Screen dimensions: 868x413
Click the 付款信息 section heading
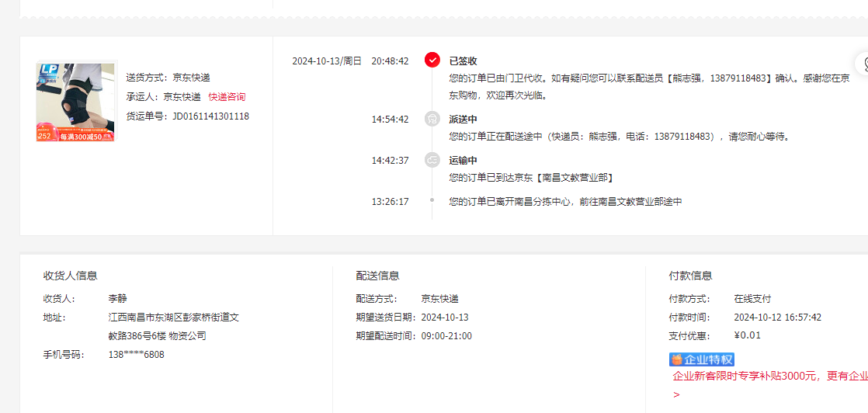tap(690, 276)
